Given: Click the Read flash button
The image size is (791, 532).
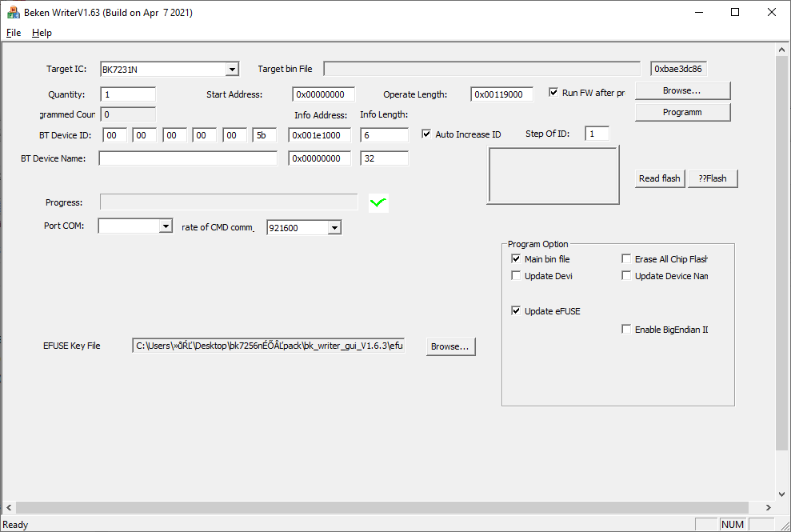Looking at the screenshot, I should click(659, 178).
